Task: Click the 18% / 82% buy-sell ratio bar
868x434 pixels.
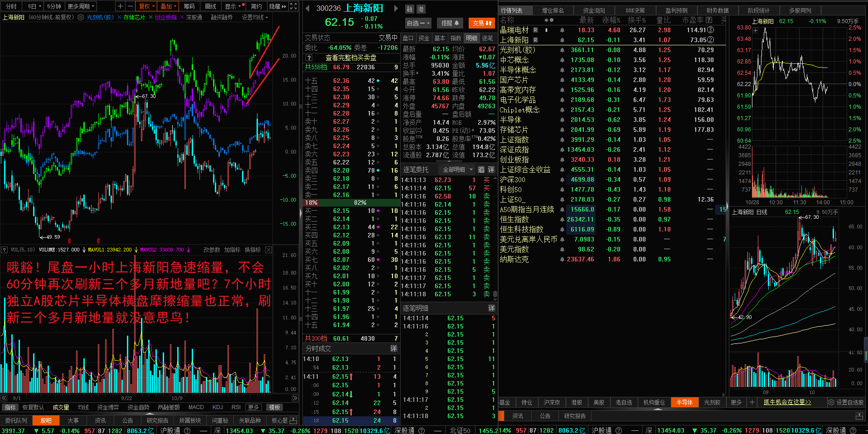Action: 352,203
